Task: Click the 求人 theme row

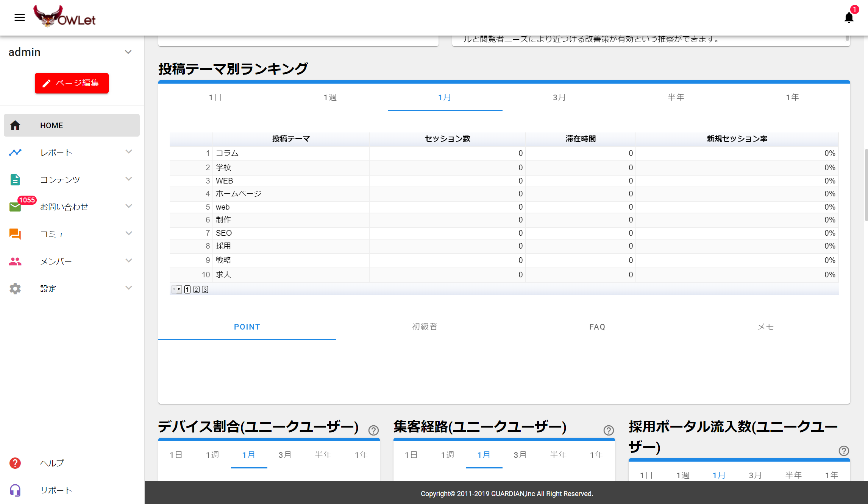Action: 504,275
